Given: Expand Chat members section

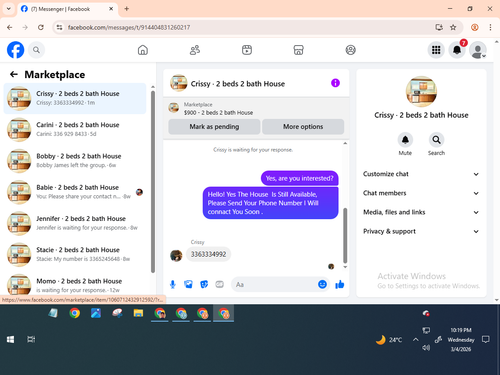Looking at the screenshot, I should pos(421,193).
